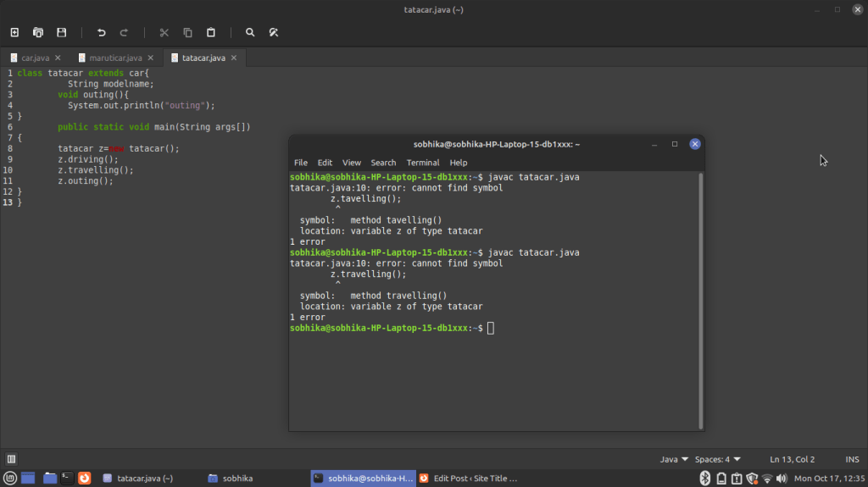Viewport: 868px width, 487px height.
Task: Click the Save file toolbar icon
Action: coord(62,32)
